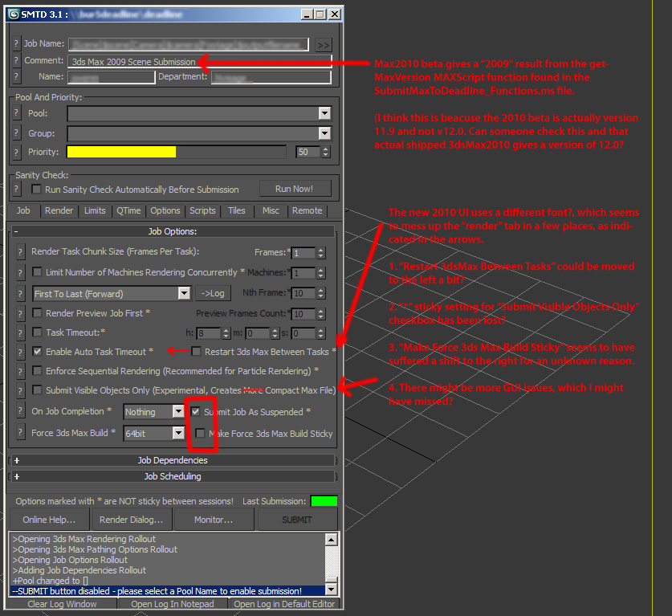Launch the Monitor

214,520
